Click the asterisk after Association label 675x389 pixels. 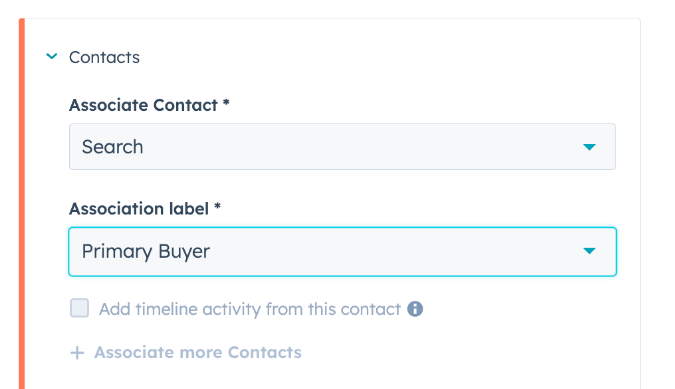tap(217, 207)
